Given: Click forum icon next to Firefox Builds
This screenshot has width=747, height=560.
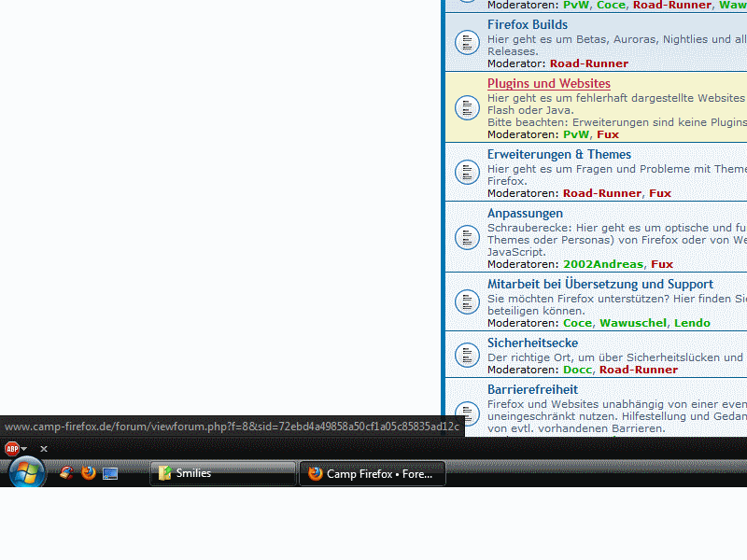Looking at the screenshot, I should click(467, 42).
